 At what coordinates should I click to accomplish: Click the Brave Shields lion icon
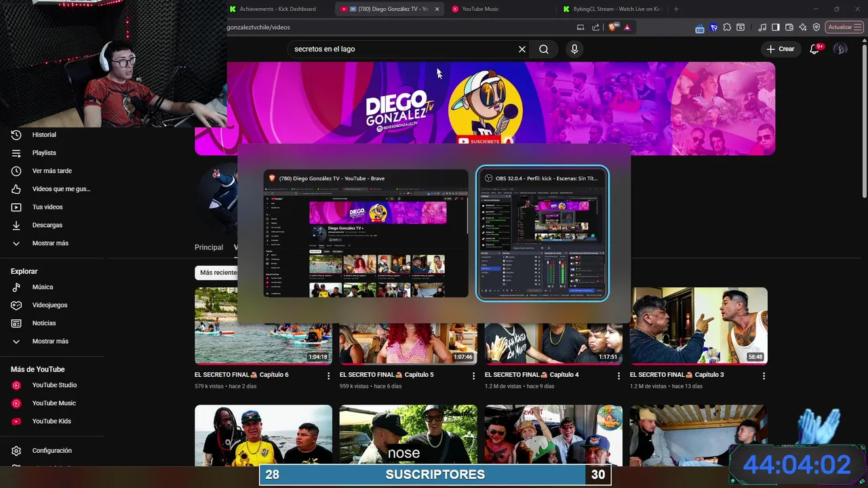pos(612,27)
